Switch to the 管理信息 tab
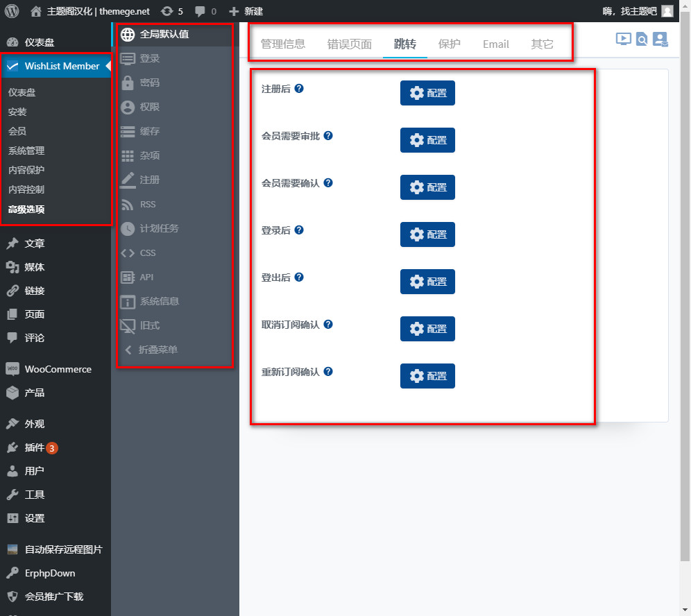The height and width of the screenshot is (616, 691). (283, 44)
